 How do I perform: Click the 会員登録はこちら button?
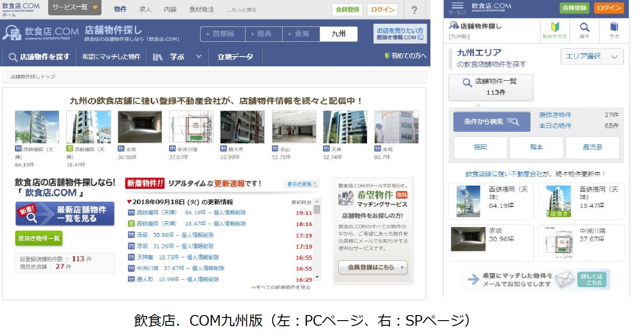coord(373,267)
